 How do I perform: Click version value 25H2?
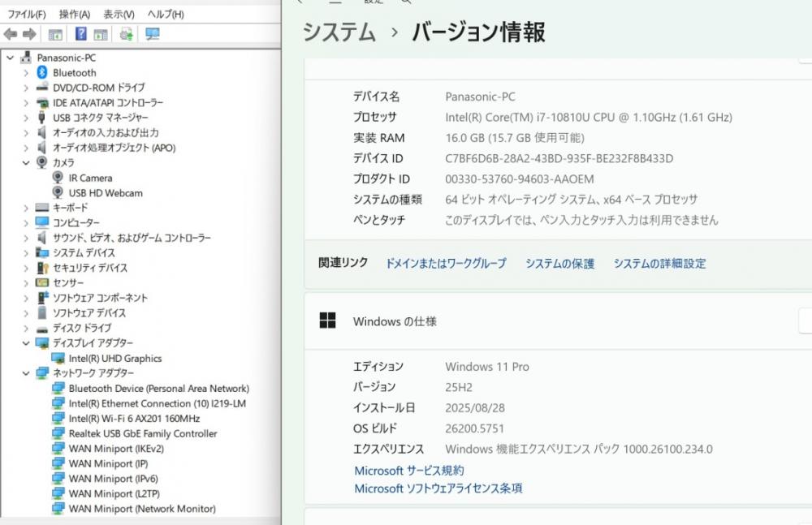coord(459,387)
